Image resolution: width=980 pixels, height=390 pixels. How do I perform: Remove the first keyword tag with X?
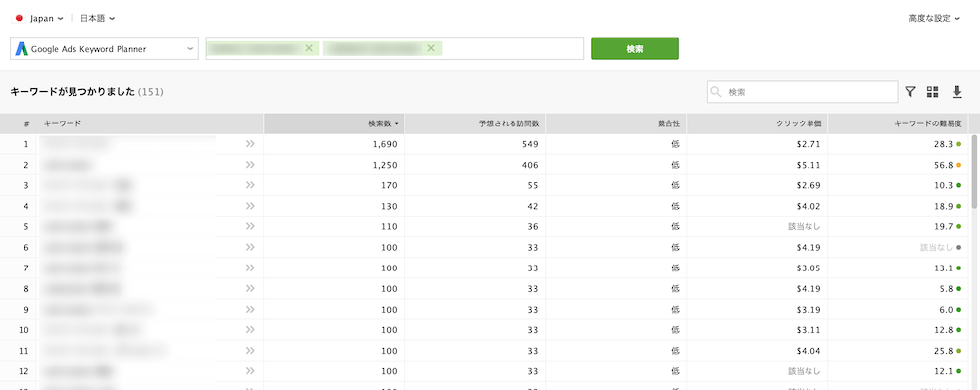(308, 48)
